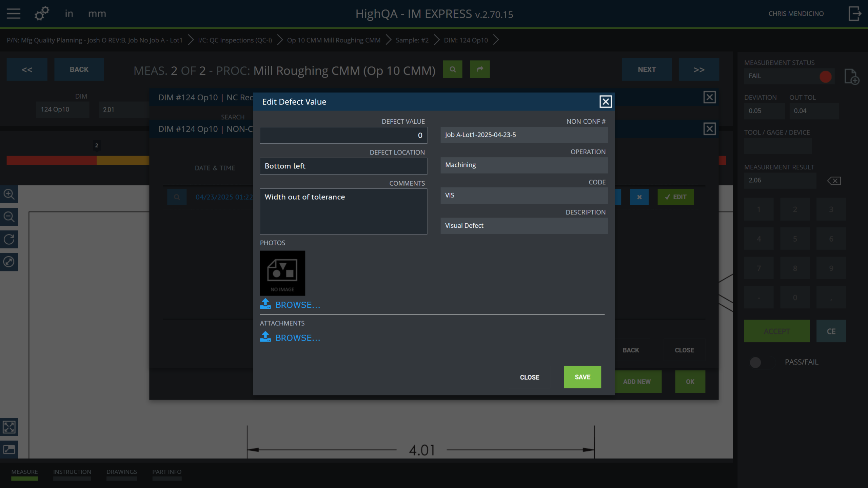Close the NC Records panel with X
Image resolution: width=868 pixels, height=488 pixels.
(x=710, y=98)
